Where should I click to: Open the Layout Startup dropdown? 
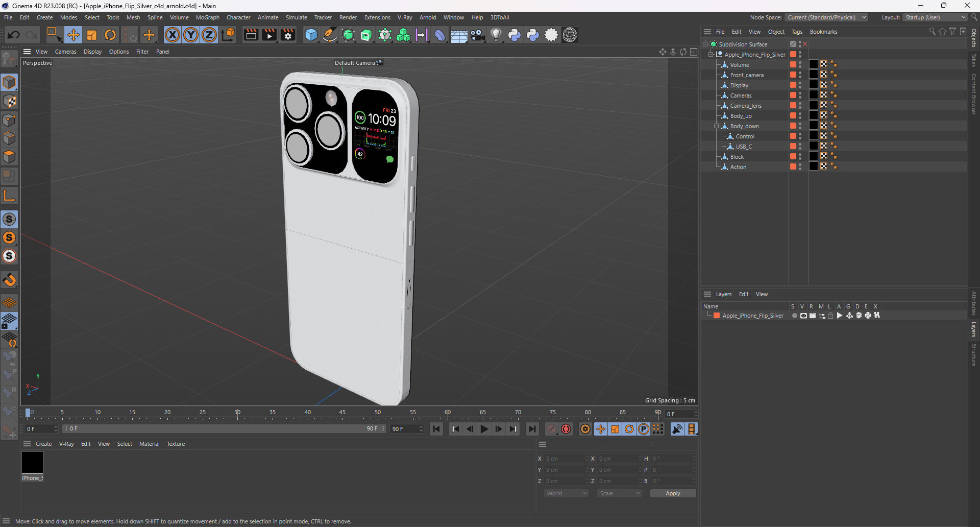click(x=935, y=17)
